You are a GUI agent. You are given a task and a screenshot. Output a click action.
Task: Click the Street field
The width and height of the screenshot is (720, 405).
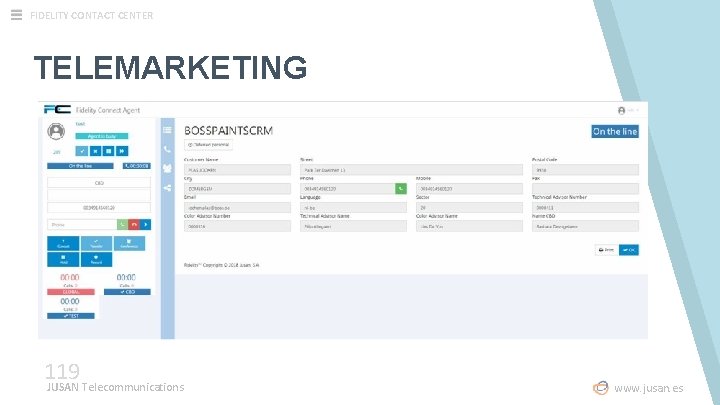pyautogui.click(x=411, y=170)
